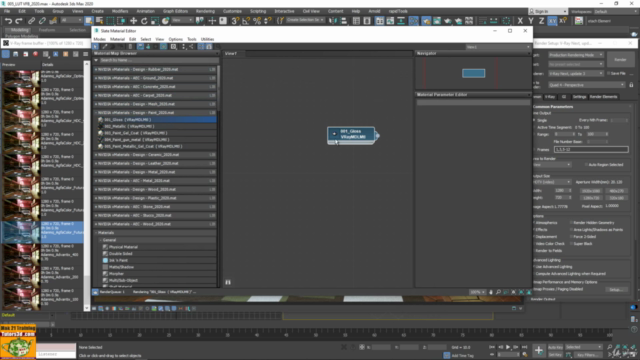
Task: Select the Range time output radio button
Action: coord(534,134)
